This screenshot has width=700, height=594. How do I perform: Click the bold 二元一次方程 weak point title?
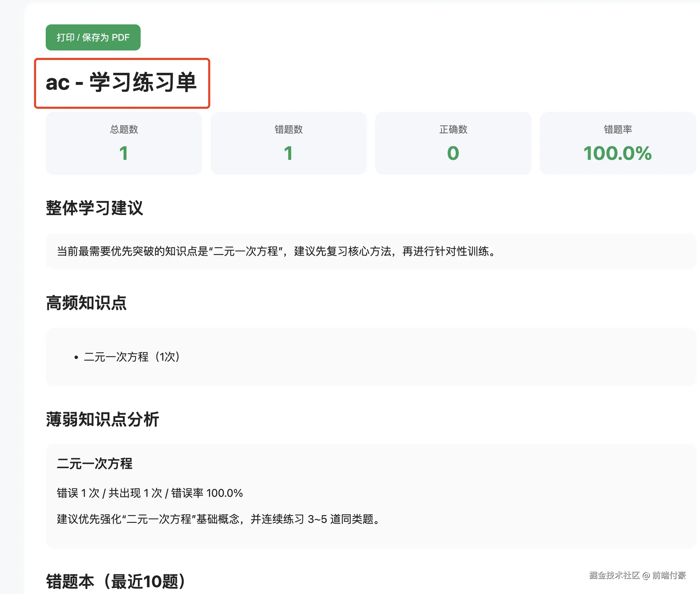(x=94, y=463)
